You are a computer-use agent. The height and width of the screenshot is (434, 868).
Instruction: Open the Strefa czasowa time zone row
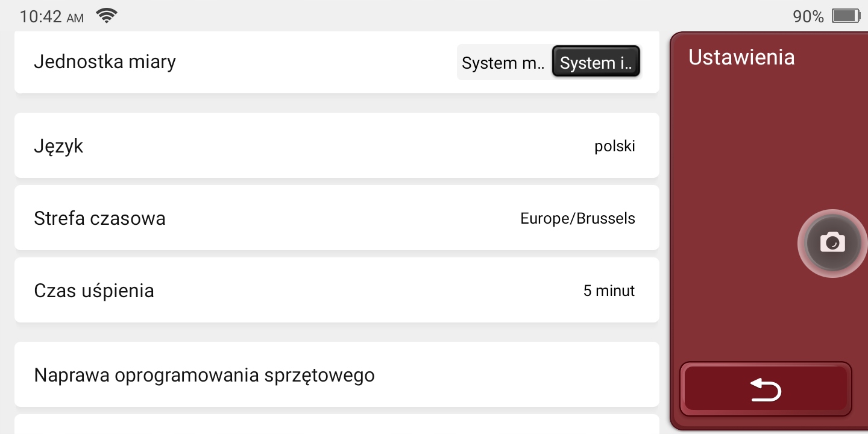(336, 218)
